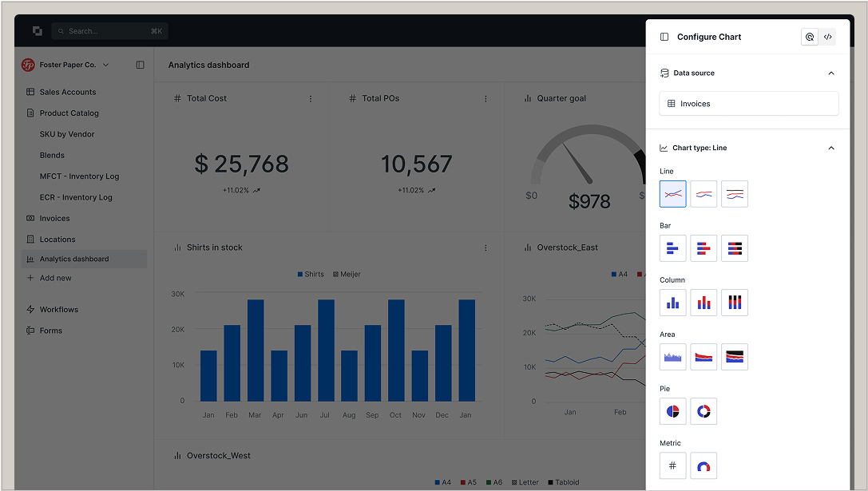
Task: Collapse the Chart type: Line section
Action: pos(831,148)
